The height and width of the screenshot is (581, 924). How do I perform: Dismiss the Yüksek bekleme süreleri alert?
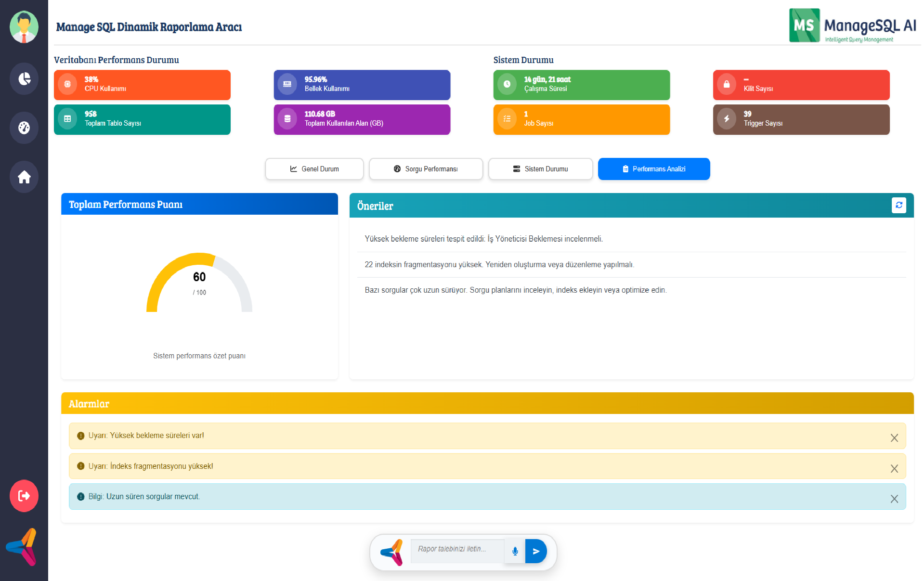(x=894, y=438)
